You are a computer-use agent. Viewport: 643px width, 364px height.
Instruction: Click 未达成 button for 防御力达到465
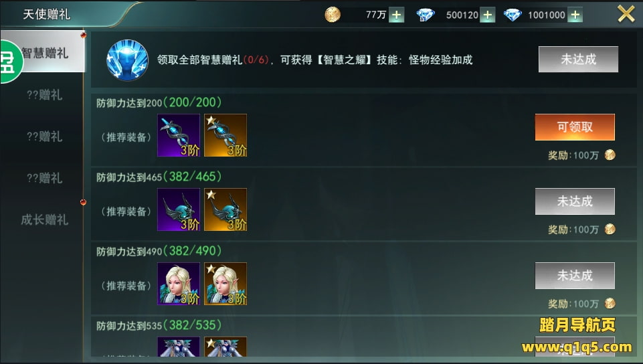coord(575,201)
